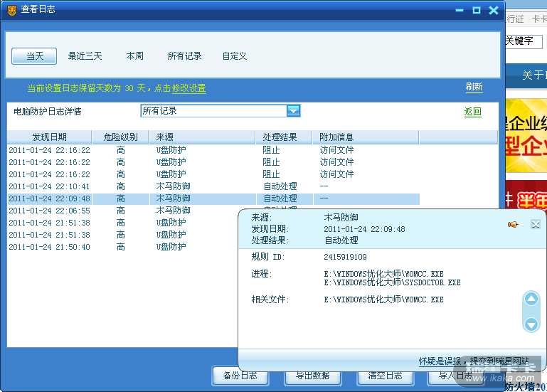
Task: Sort by 附加信息 column header
Action: (x=366, y=137)
